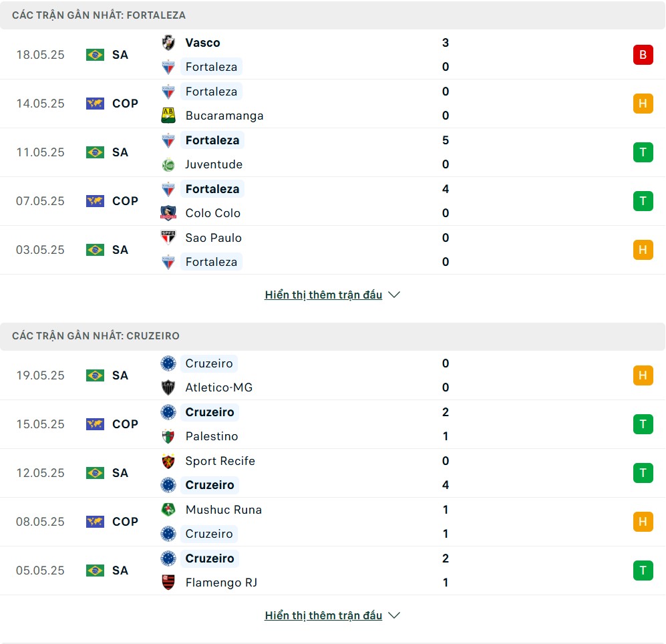The image size is (666, 644).
Task: Click the Atletico-MG black shield icon
Action: pyautogui.click(x=168, y=387)
